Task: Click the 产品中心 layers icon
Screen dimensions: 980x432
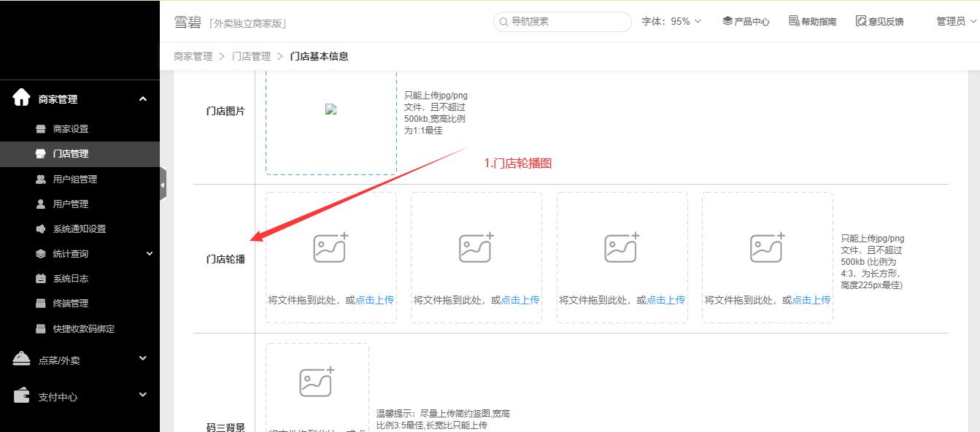Action: pos(727,21)
